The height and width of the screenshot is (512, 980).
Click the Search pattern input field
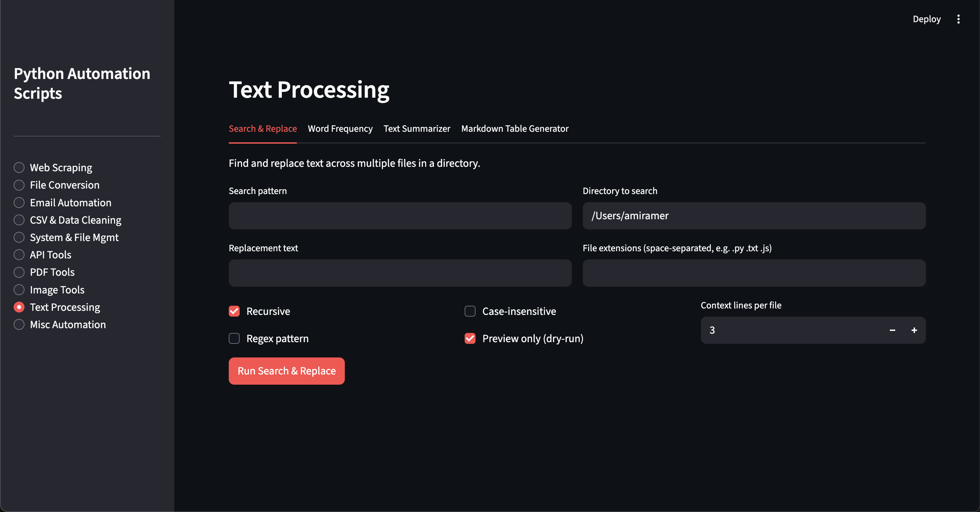pos(400,216)
